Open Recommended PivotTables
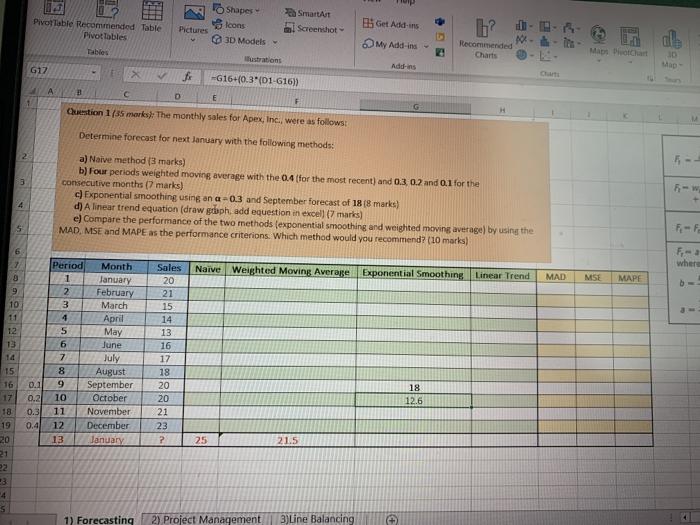 (105, 21)
